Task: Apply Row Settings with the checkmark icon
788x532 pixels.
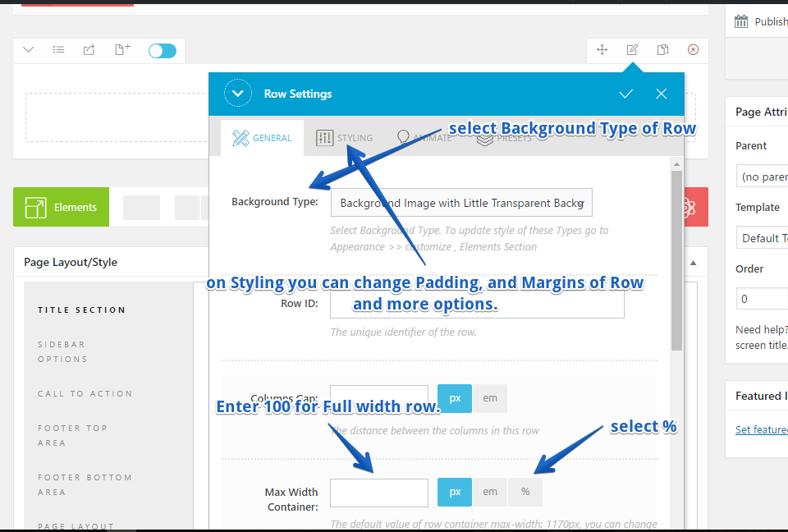Action: [625, 94]
